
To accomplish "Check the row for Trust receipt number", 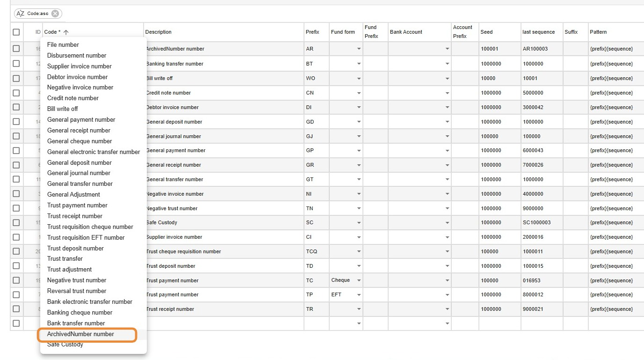I will [16, 309].
